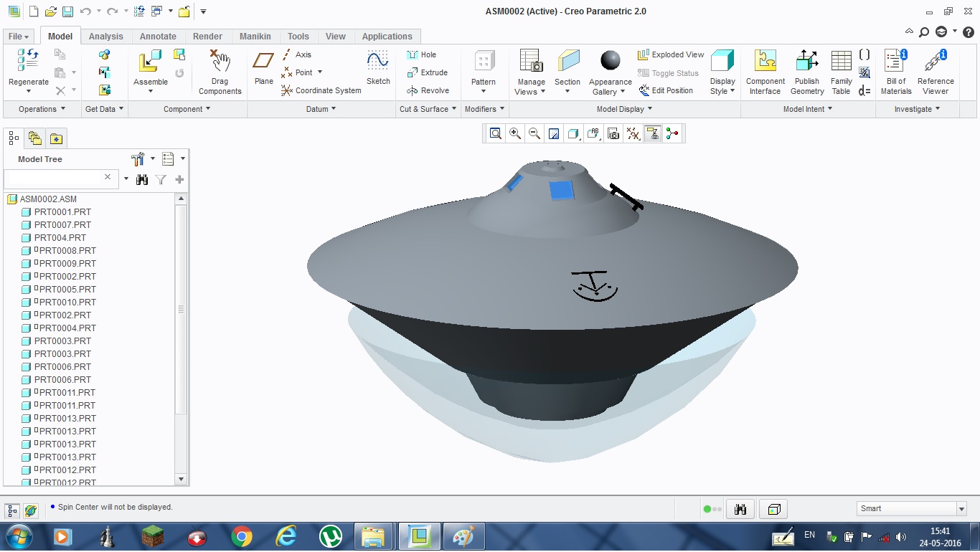Image resolution: width=980 pixels, height=552 pixels.
Task: Toggle the Model Tree panel from status bar
Action: 12,510
